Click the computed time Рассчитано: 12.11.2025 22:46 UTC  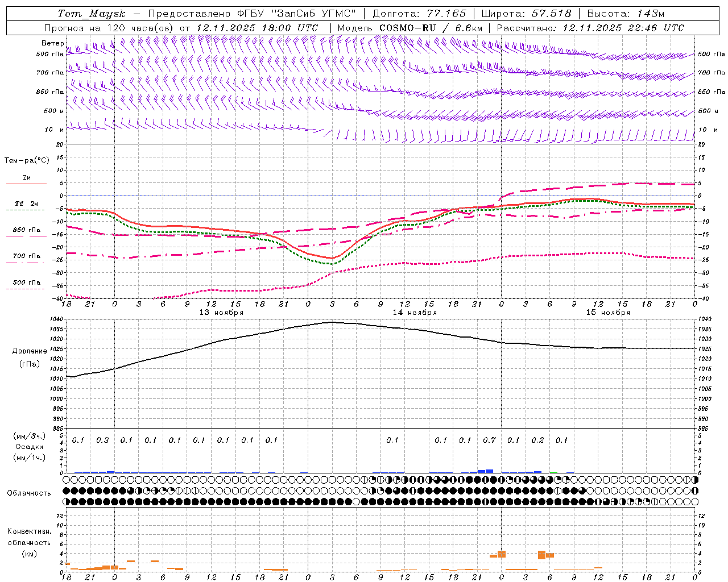590,28
